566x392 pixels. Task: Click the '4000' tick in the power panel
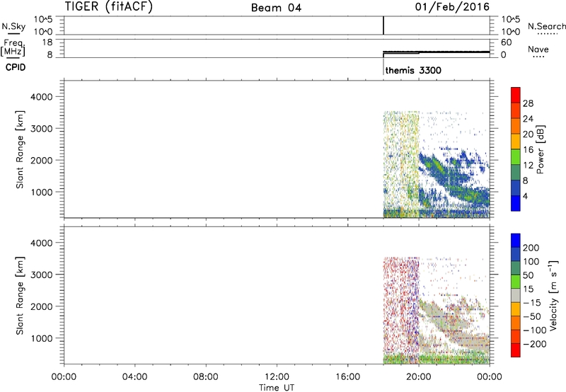coord(42,97)
